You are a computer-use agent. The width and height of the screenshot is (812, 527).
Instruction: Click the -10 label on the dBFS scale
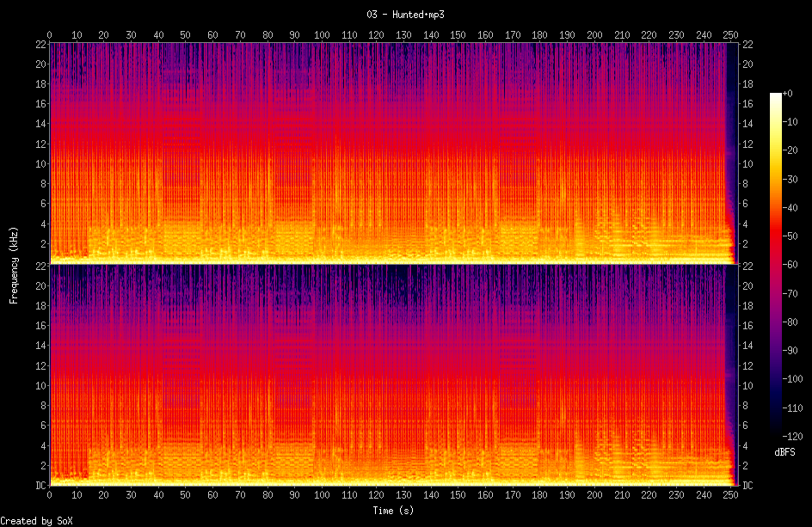click(793, 121)
